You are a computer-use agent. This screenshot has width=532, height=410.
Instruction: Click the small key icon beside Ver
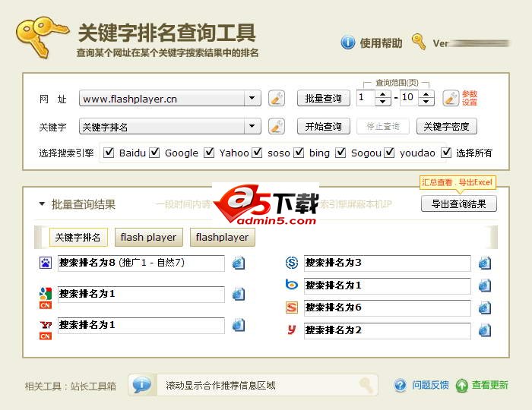418,42
